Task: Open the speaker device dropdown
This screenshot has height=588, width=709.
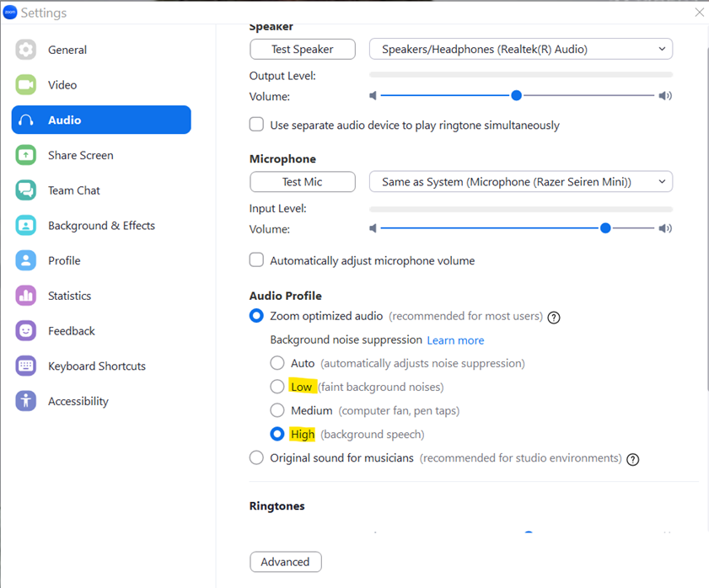Action: point(520,50)
